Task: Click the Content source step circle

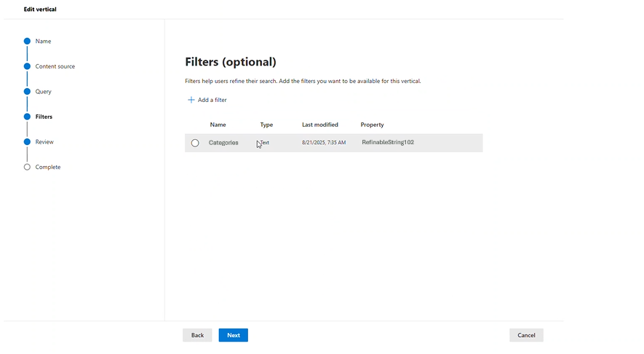Action: pyautogui.click(x=27, y=66)
